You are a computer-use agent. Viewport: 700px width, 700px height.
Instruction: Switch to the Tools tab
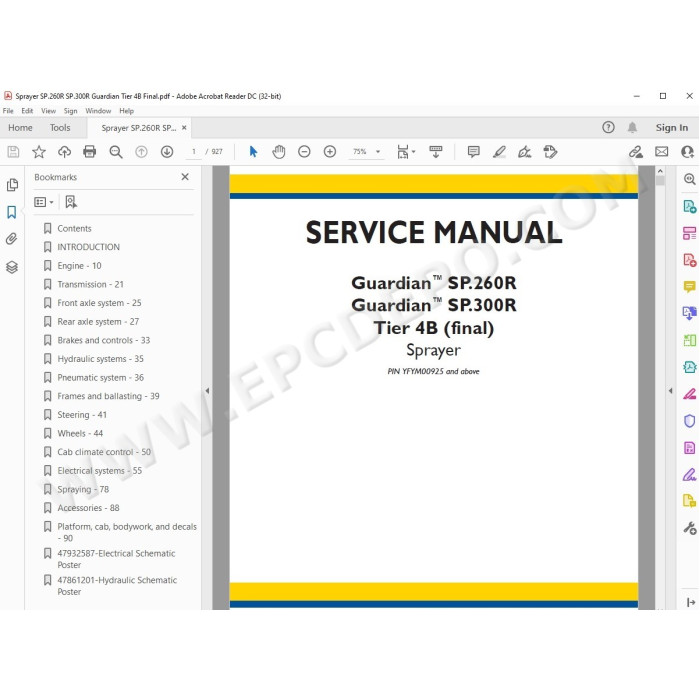[x=60, y=128]
